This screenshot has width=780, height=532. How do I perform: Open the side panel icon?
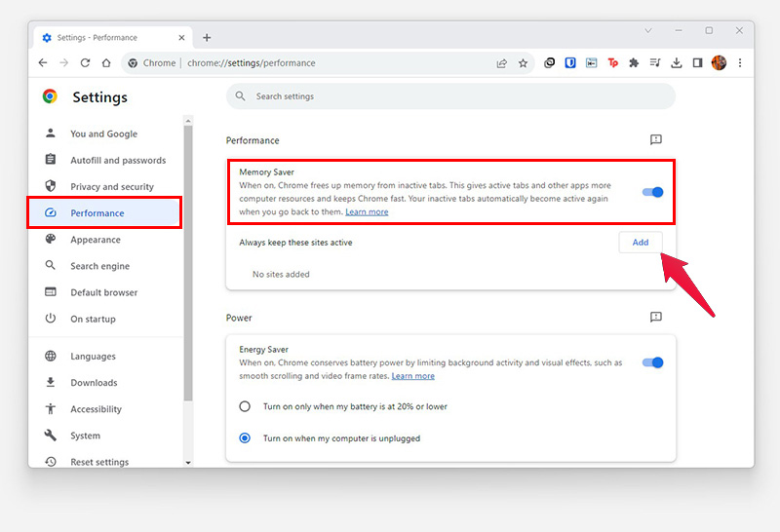tap(697, 62)
